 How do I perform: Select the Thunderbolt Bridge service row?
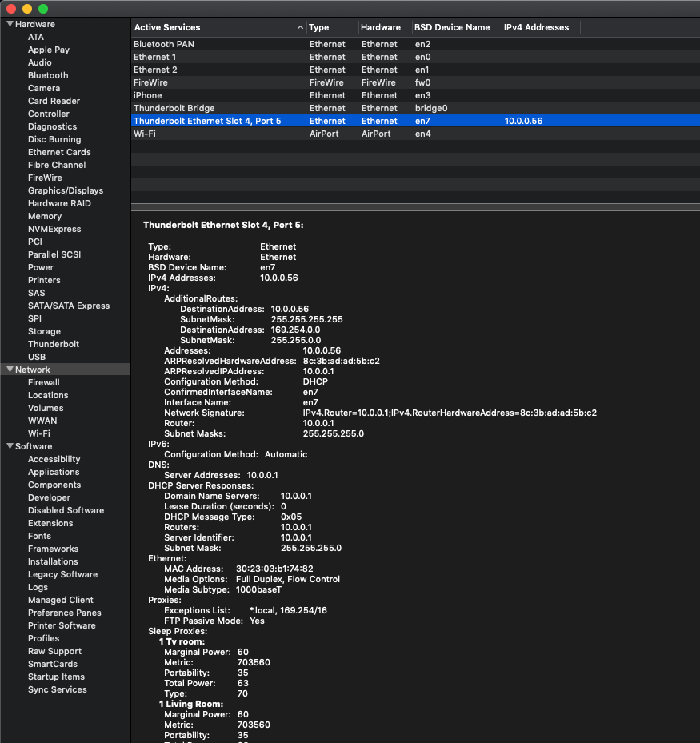174,108
